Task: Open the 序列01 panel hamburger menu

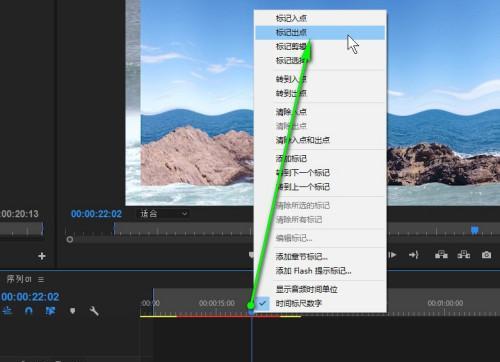Action: click(41, 279)
